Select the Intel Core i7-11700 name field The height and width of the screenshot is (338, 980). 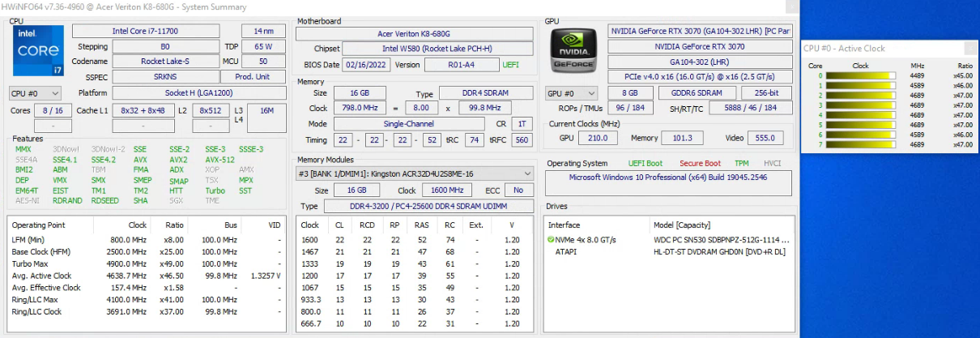pos(146,31)
